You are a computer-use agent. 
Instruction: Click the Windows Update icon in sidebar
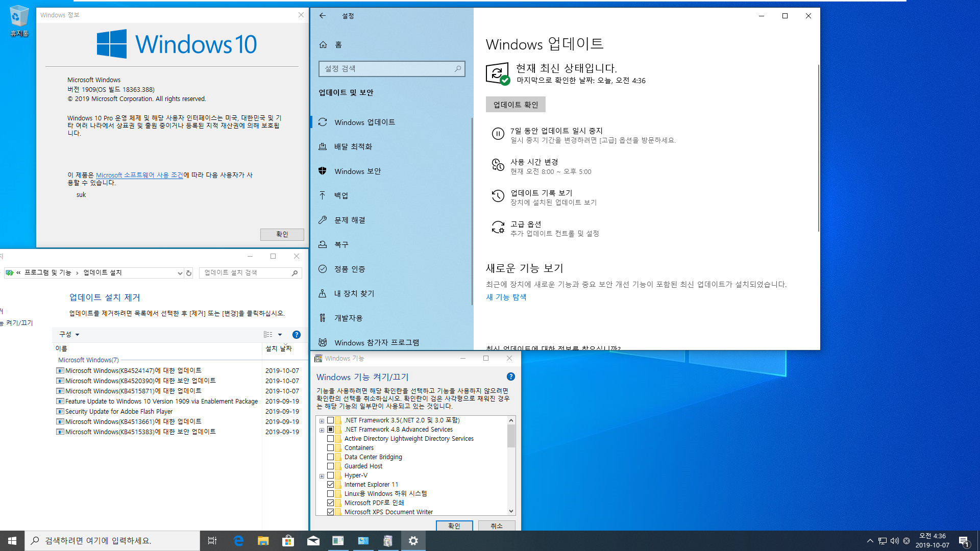tap(323, 122)
